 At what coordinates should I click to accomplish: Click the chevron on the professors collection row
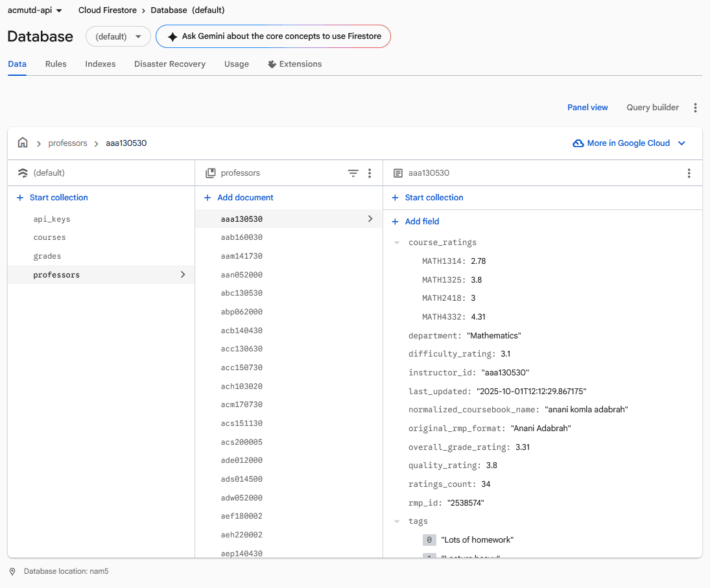pyautogui.click(x=183, y=275)
